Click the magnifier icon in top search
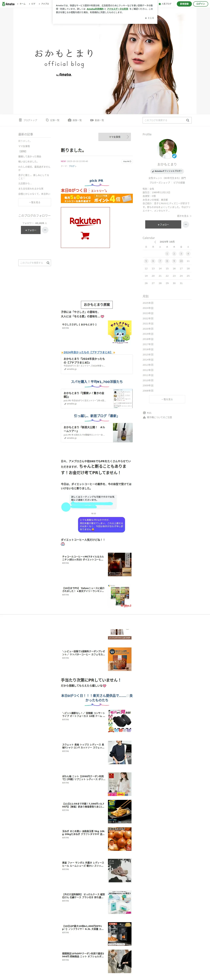The height and width of the screenshot is (980, 210). (188, 120)
